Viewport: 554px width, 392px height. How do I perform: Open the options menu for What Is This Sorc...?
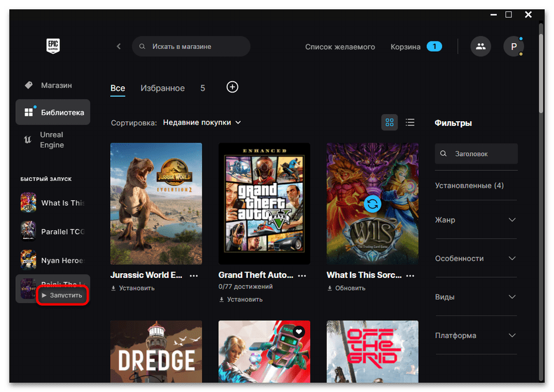pos(410,276)
